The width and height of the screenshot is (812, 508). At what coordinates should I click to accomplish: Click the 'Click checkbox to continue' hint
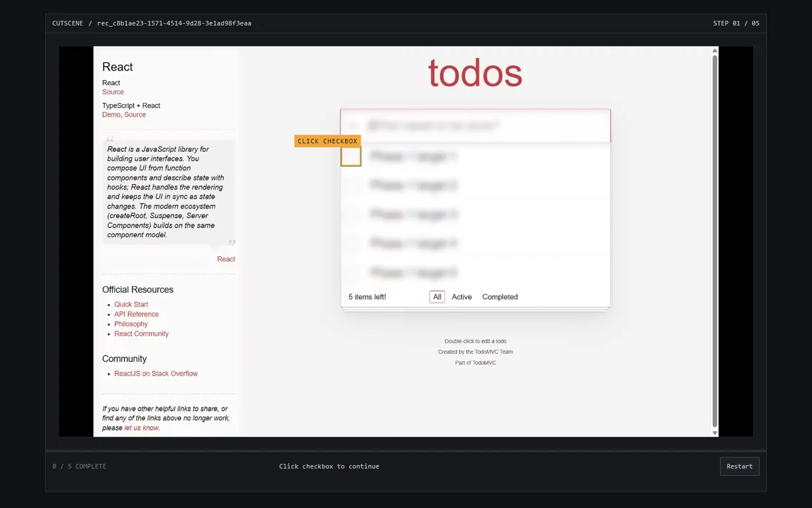329,466
